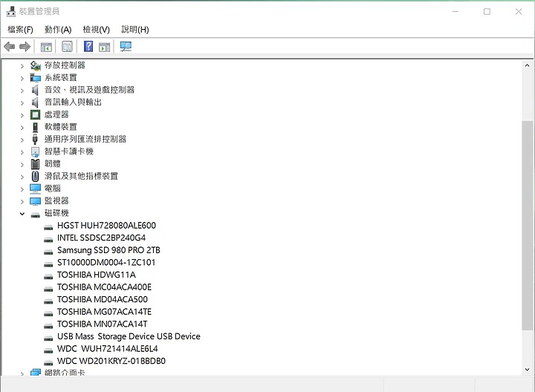
Task: Minimize the 裝置管理員 window
Action: coord(455,12)
